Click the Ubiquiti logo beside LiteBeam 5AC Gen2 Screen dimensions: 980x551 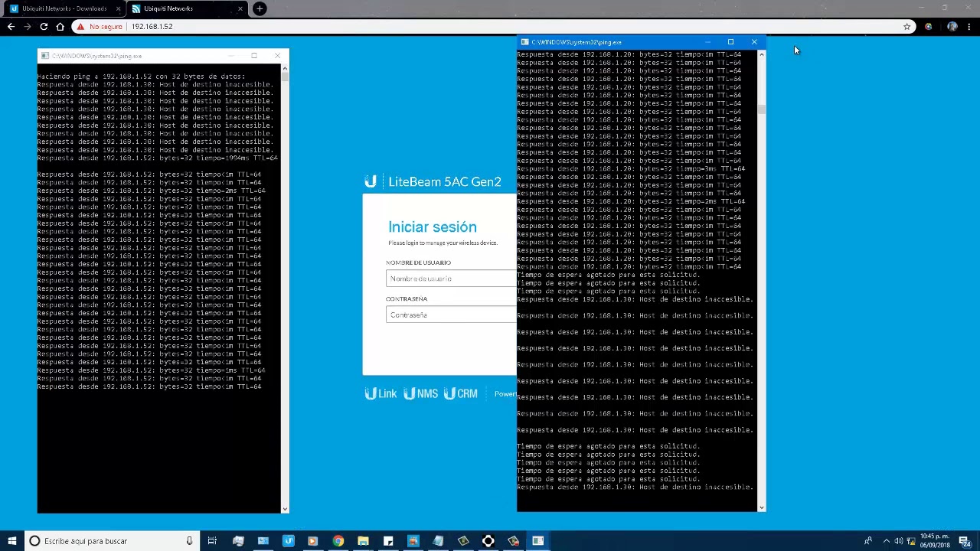371,181
